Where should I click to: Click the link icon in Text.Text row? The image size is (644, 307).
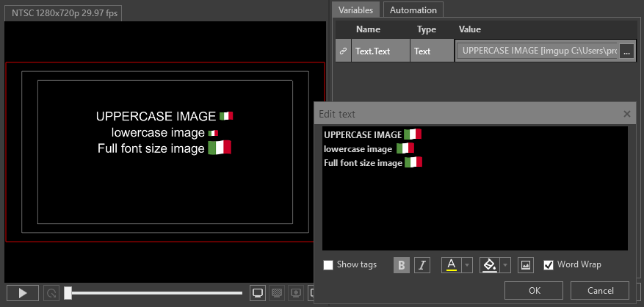343,51
